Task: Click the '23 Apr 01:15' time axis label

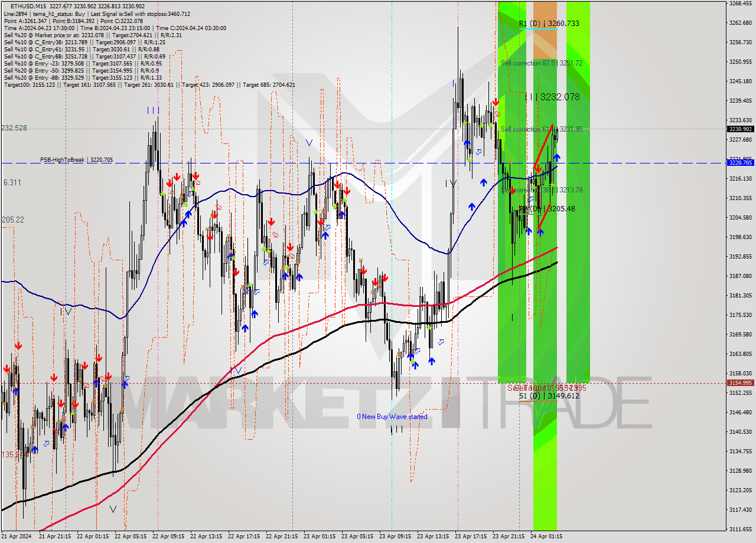Action: pyautogui.click(x=320, y=537)
